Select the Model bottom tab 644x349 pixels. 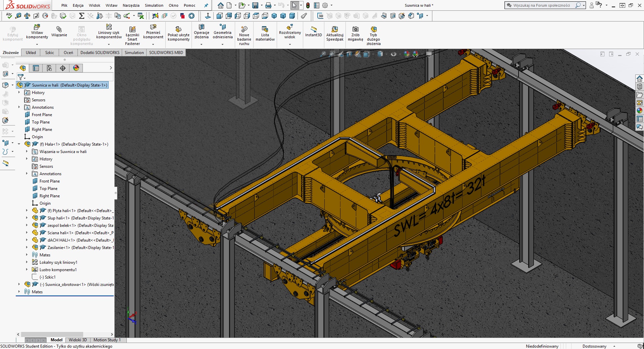click(x=57, y=340)
